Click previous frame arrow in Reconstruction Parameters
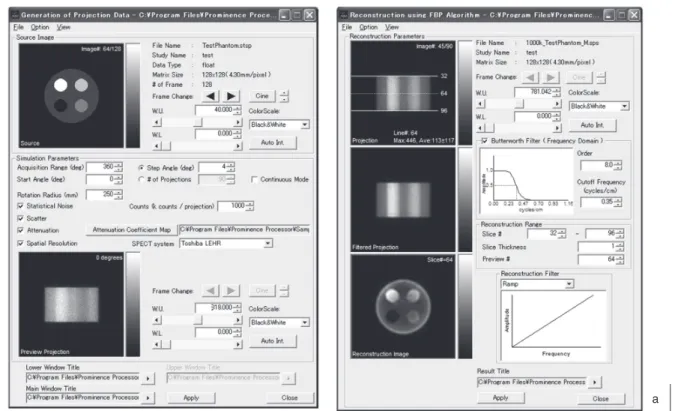This screenshot has width=678, height=411. (x=530, y=77)
